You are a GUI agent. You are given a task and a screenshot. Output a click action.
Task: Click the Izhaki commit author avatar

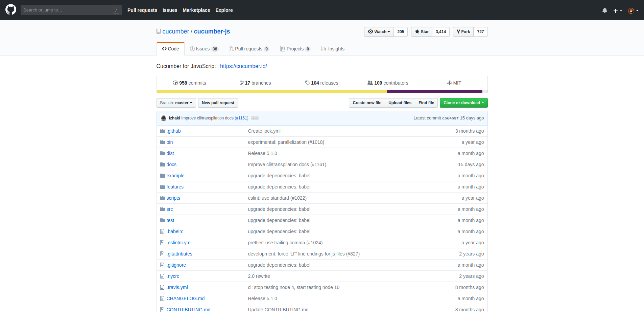[x=164, y=118]
